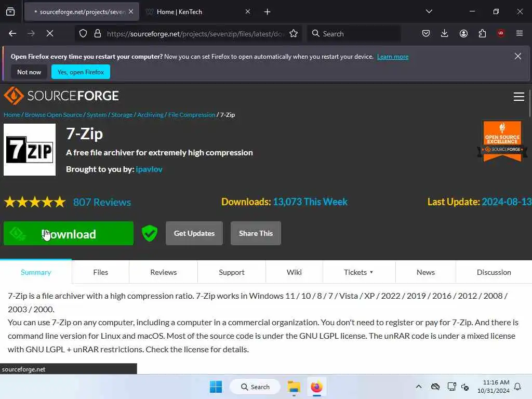Click 2024-08-13 last update link
The width and height of the screenshot is (532, 399).
(507, 202)
